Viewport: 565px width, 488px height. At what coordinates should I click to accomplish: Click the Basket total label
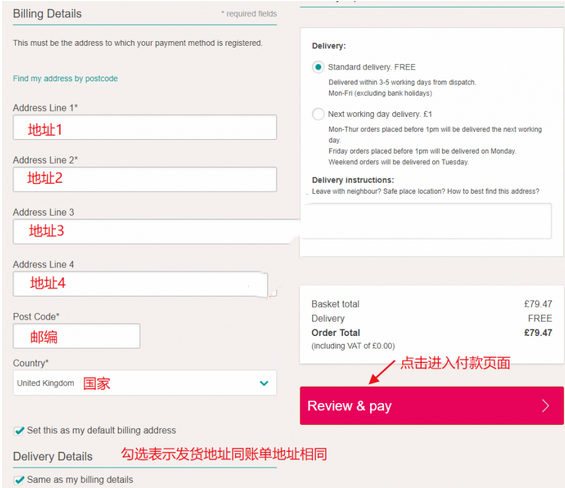click(335, 304)
